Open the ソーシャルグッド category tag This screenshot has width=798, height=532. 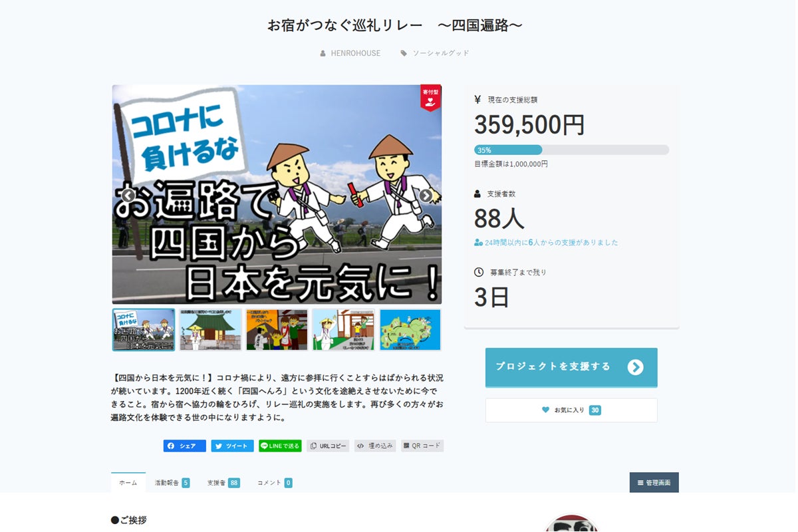[440, 53]
